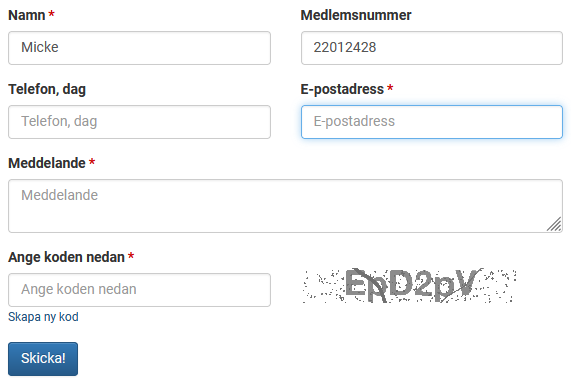Click the Namn input field containing Micke
The image size is (571, 384).
coord(139,48)
